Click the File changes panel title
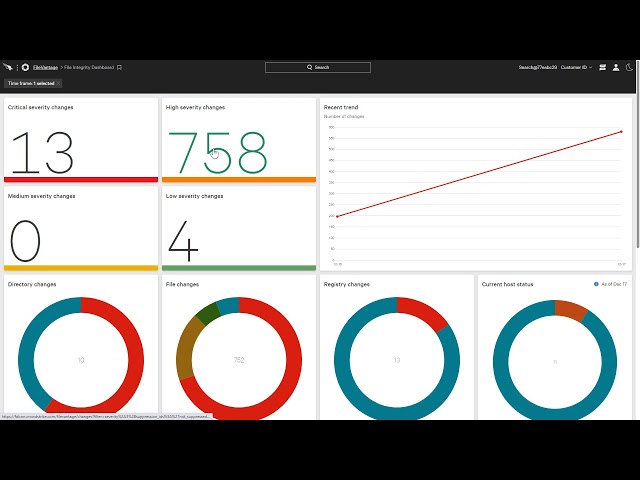Image resolution: width=640 pixels, height=480 pixels. tap(182, 284)
